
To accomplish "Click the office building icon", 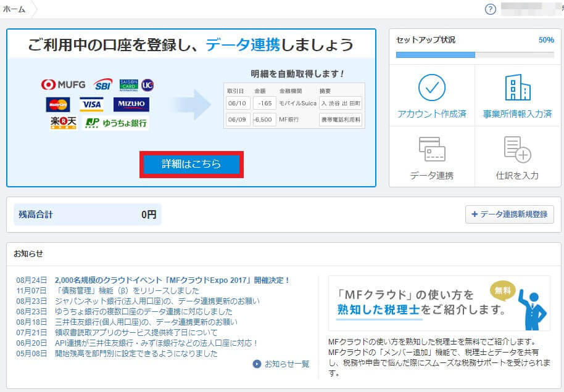I will coord(518,87).
